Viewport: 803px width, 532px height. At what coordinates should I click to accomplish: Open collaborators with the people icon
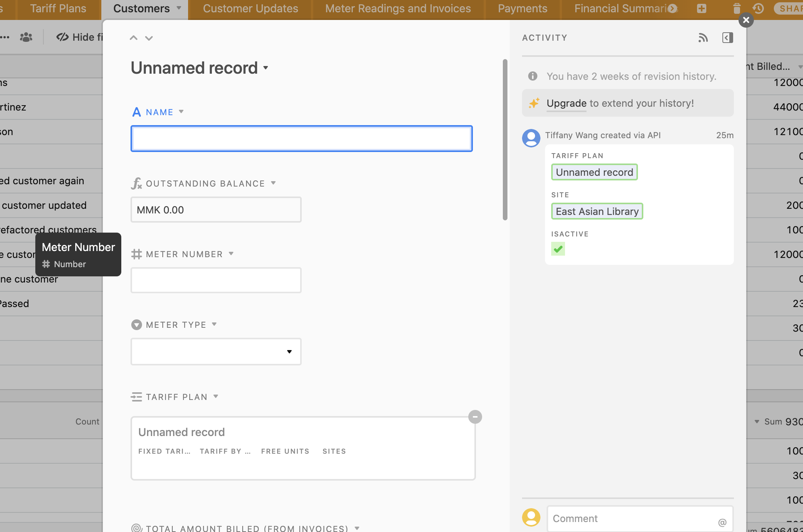click(25, 37)
